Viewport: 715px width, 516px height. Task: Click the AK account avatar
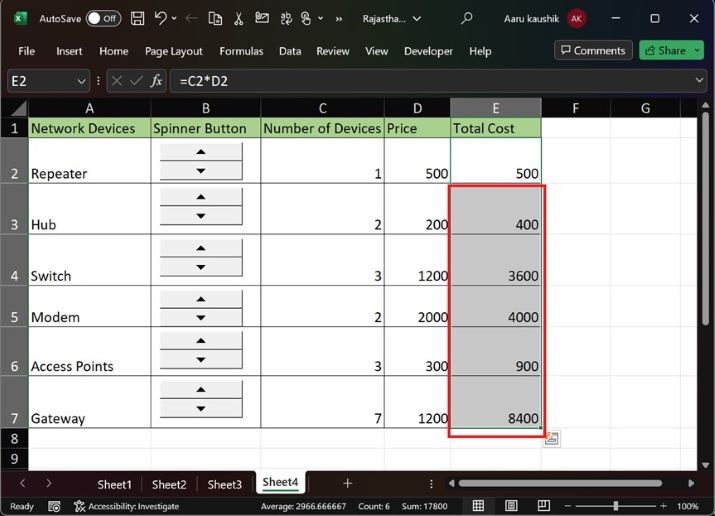tap(576, 19)
